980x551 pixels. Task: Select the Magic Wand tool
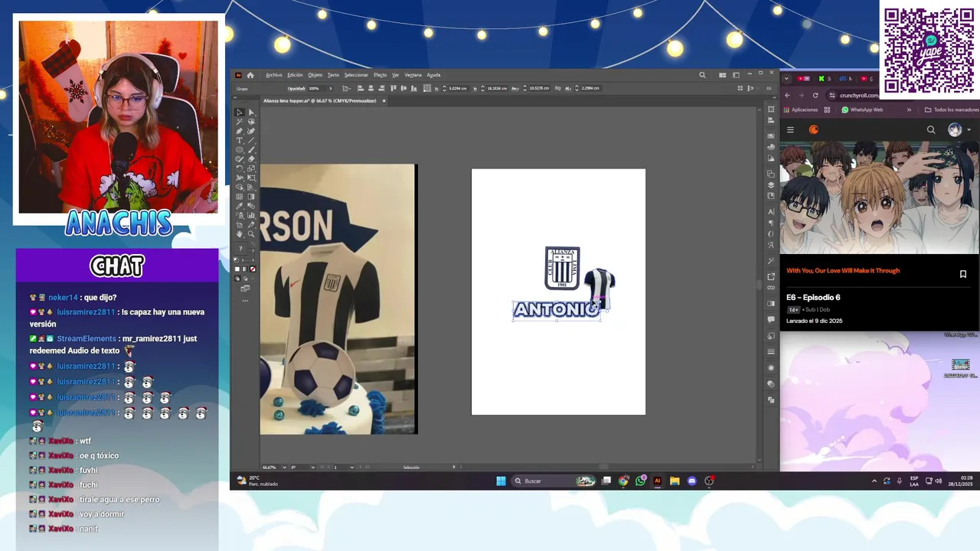point(240,122)
